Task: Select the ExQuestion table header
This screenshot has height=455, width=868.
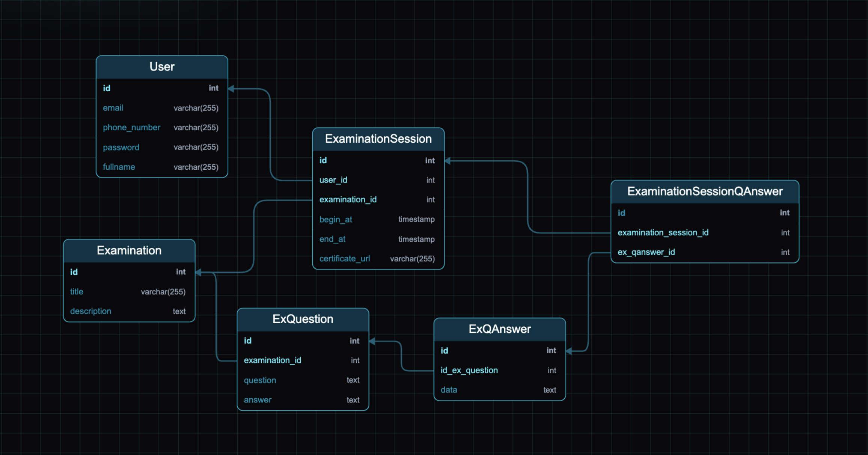Action: (303, 319)
